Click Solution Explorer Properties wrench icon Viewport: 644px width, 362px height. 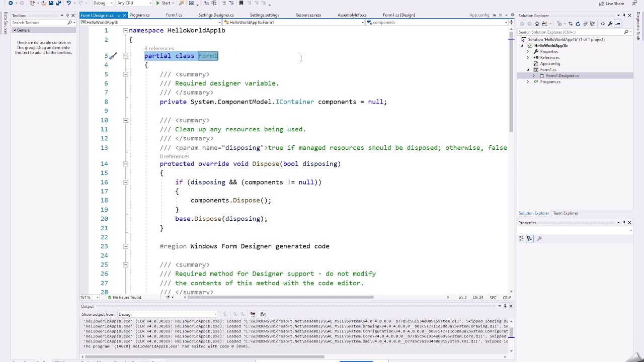(x=610, y=24)
